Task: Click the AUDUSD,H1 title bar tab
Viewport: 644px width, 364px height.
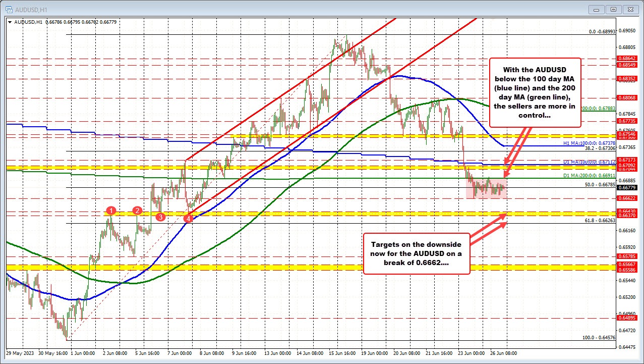Action: (x=30, y=9)
